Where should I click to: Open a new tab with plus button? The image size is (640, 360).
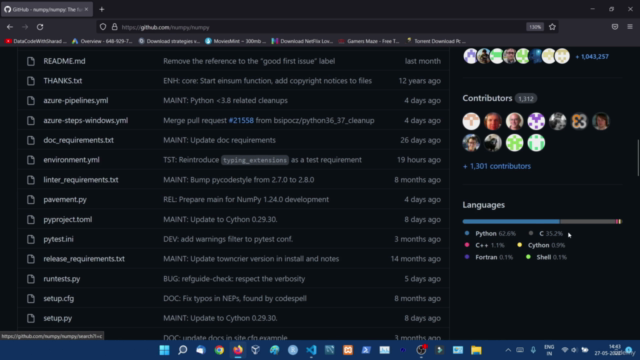[x=102, y=9]
